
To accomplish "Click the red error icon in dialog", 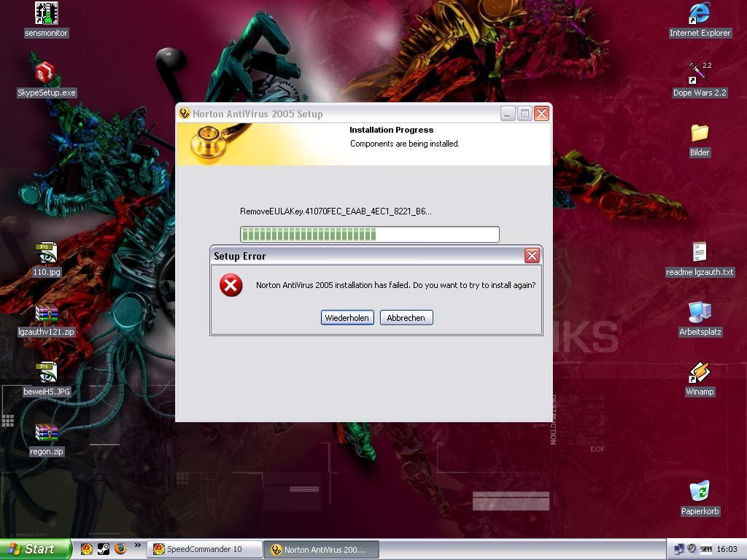I will tap(231, 285).
